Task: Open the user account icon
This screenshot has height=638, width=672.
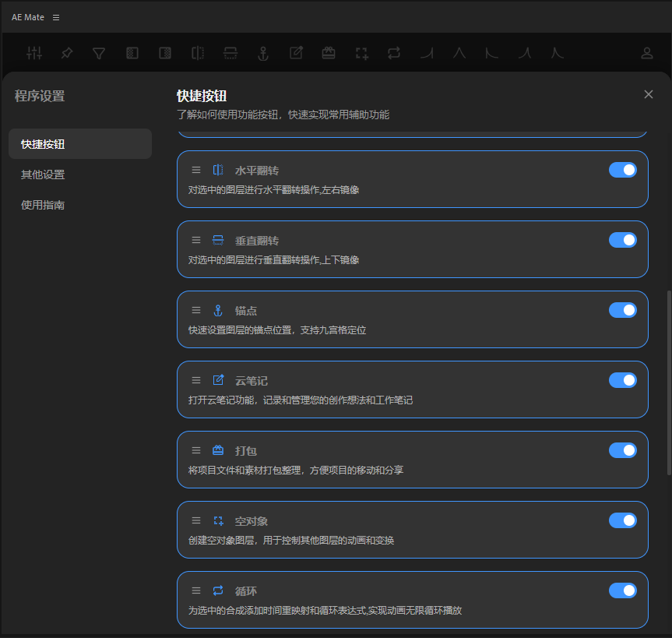Action: pyautogui.click(x=646, y=53)
